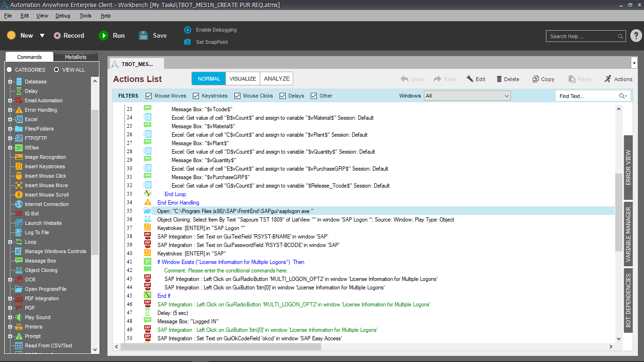The width and height of the screenshot is (644, 362).
Task: Open the ERROR VIEW side panel
Action: (628, 168)
